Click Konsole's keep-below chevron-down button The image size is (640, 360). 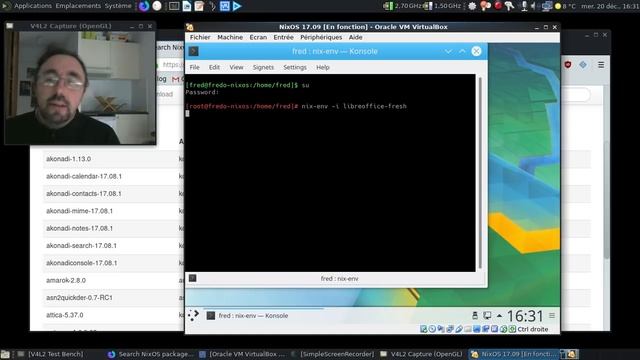click(448, 51)
